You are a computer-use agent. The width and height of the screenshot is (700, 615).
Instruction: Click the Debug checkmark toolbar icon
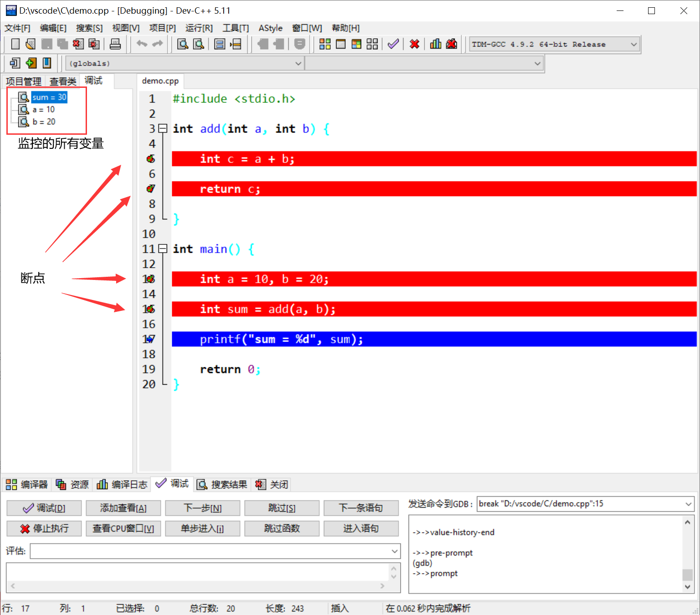tap(393, 44)
